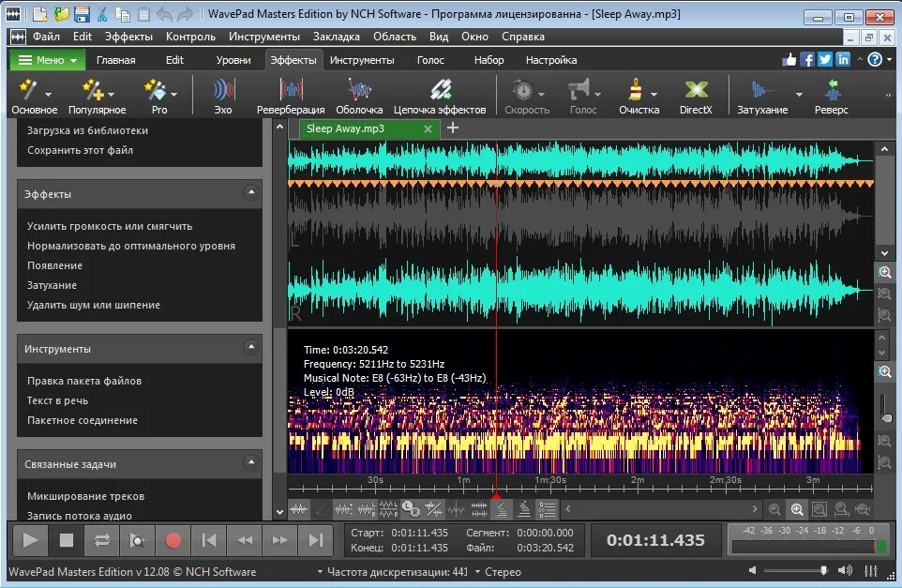
Task: Click the rewind button
Action: [245, 540]
